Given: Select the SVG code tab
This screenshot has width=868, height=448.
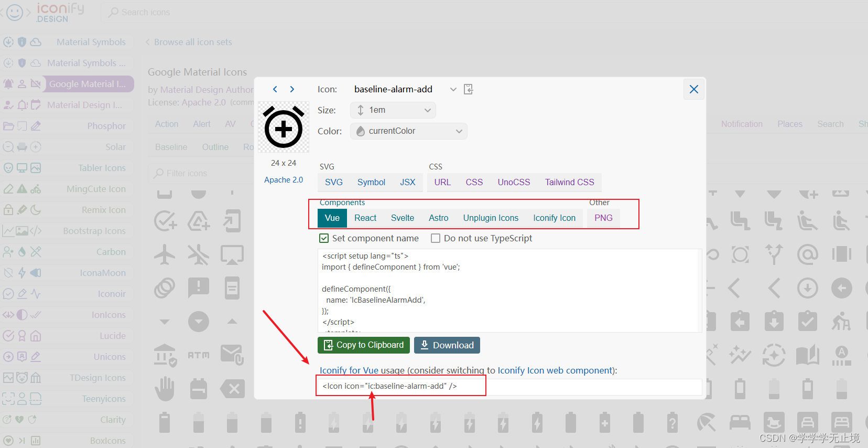Looking at the screenshot, I should pos(334,182).
